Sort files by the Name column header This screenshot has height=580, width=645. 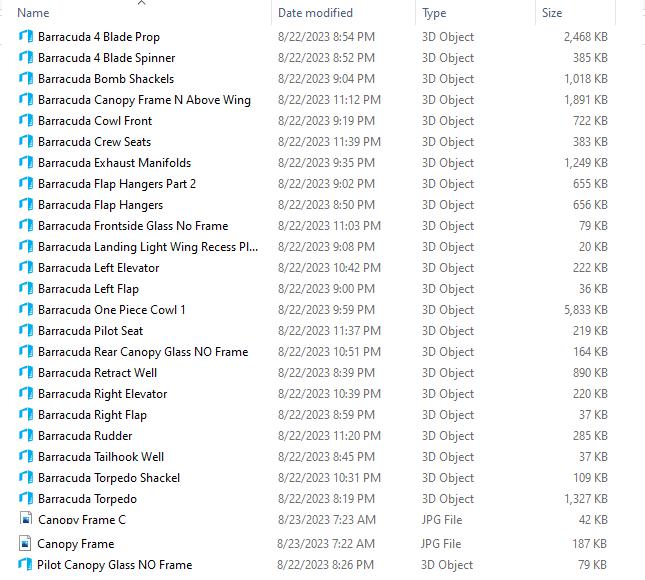tap(33, 13)
